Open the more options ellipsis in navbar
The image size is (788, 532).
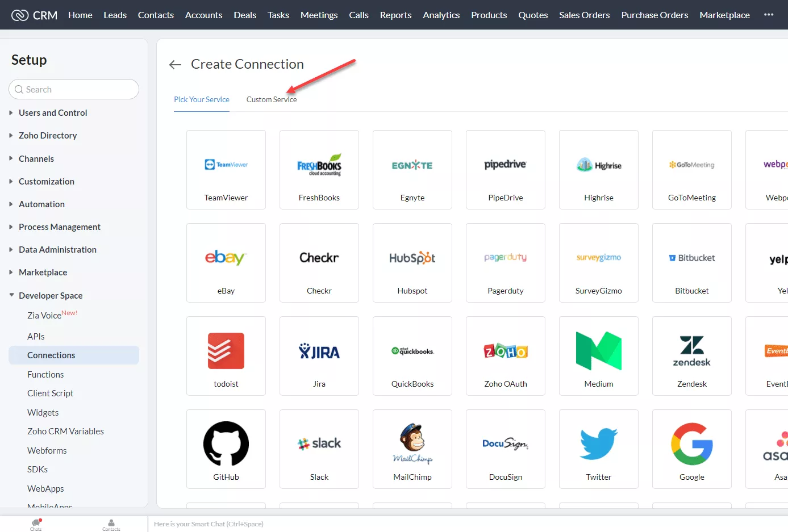(769, 15)
